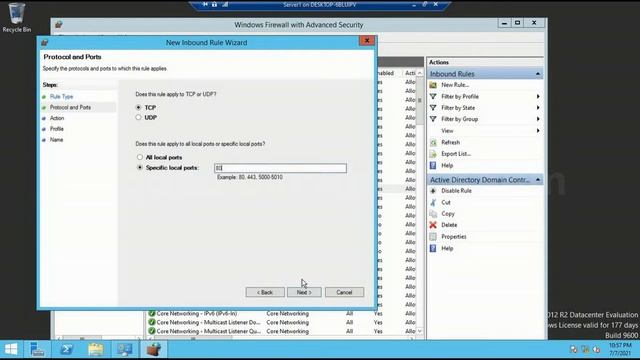Click New Rule icon in Actions pane
Viewport: 640px width, 360px height.
(433, 85)
